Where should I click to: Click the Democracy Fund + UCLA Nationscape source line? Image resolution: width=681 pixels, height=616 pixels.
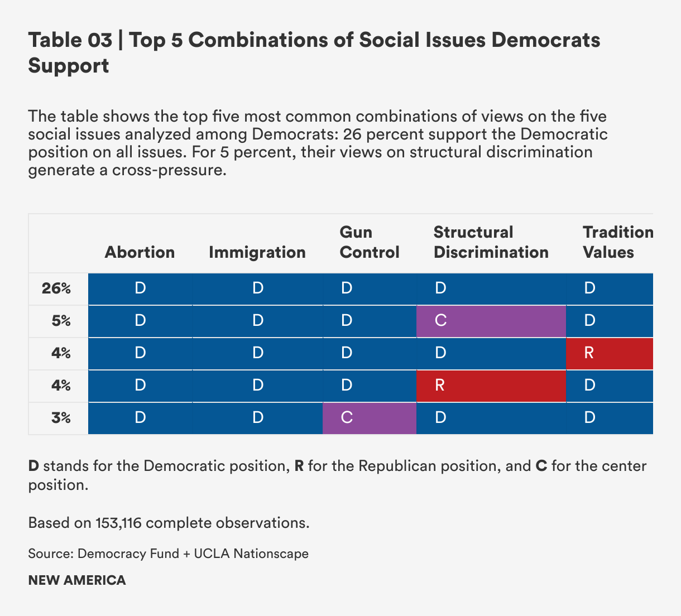point(168,554)
